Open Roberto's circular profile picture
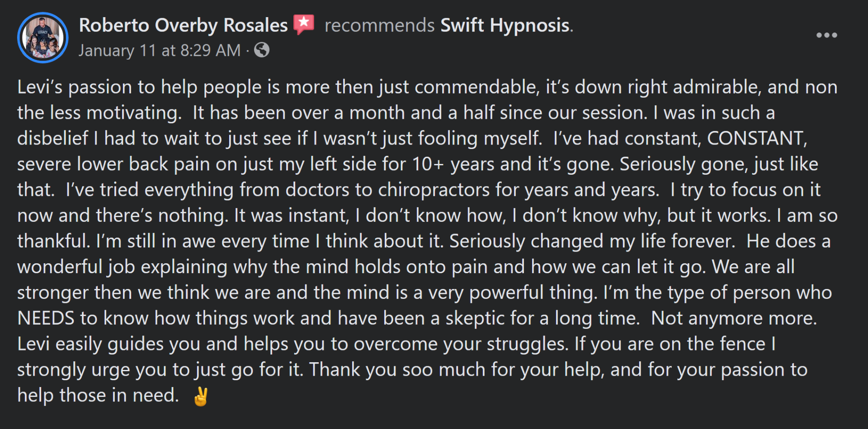This screenshot has width=868, height=429. [43, 37]
